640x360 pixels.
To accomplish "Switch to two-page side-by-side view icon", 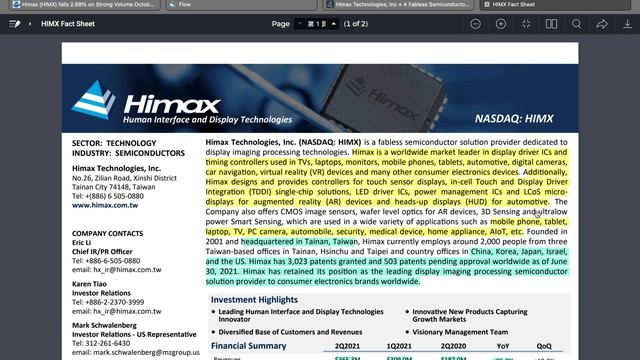I will click(551, 24).
